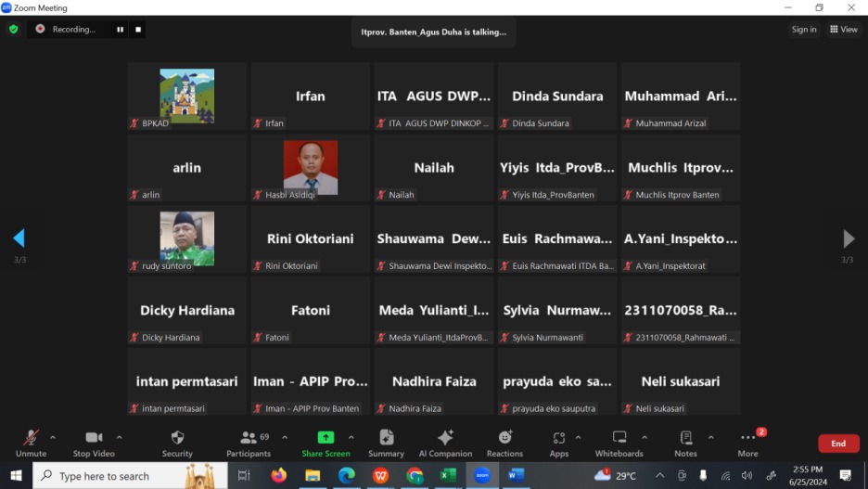Open the Notes tool
Image resolution: width=868 pixels, height=489 pixels.
(685, 438)
